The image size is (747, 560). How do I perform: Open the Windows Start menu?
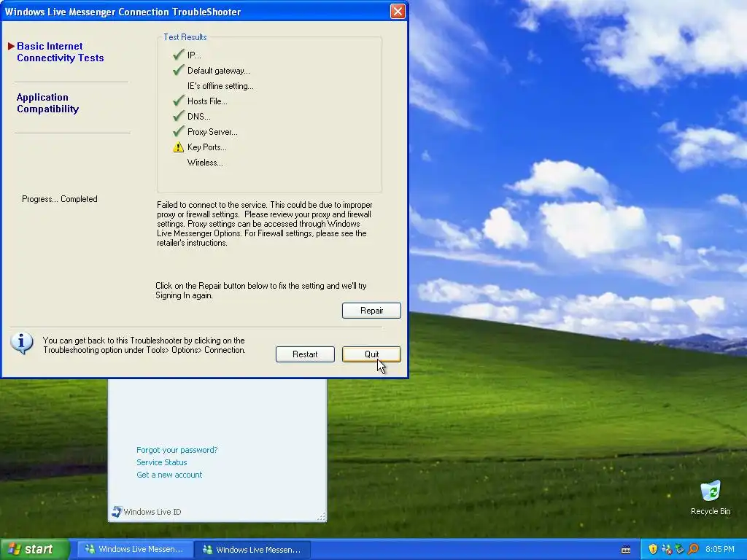[x=34, y=549]
